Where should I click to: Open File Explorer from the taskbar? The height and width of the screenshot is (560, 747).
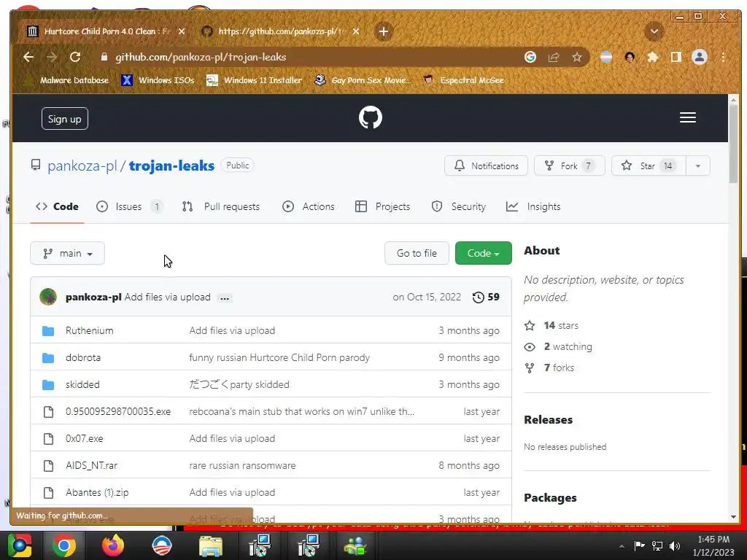coord(211,545)
